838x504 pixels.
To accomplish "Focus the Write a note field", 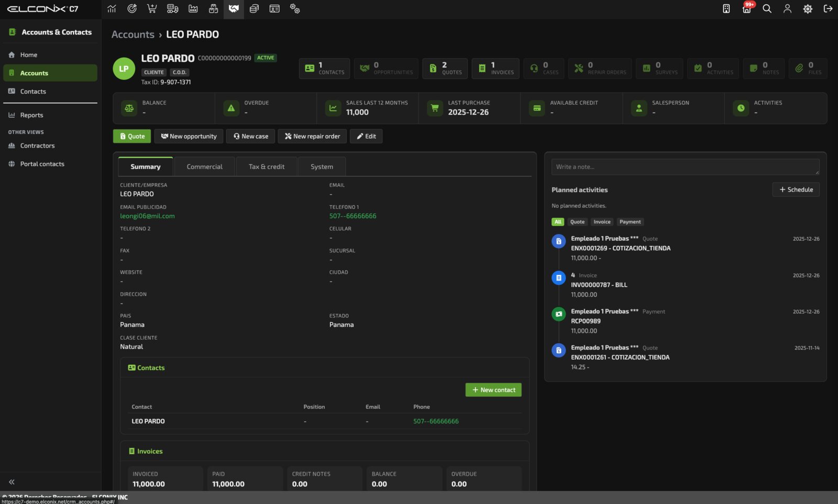I will [x=685, y=167].
